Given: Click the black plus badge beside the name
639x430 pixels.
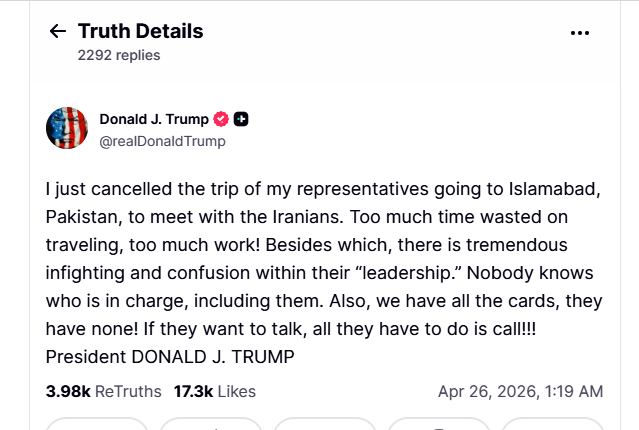Looking at the screenshot, I should click(241, 119).
